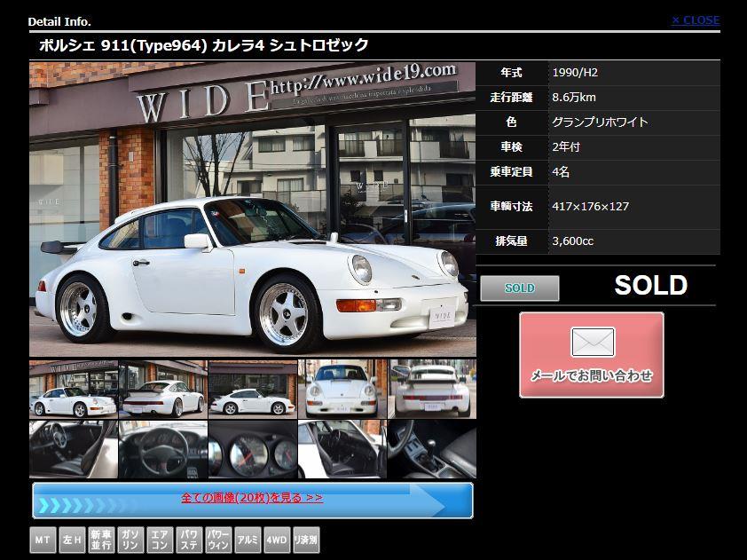
Task: Close the Detail Info popup via × CLOSE
Action: pos(696,20)
